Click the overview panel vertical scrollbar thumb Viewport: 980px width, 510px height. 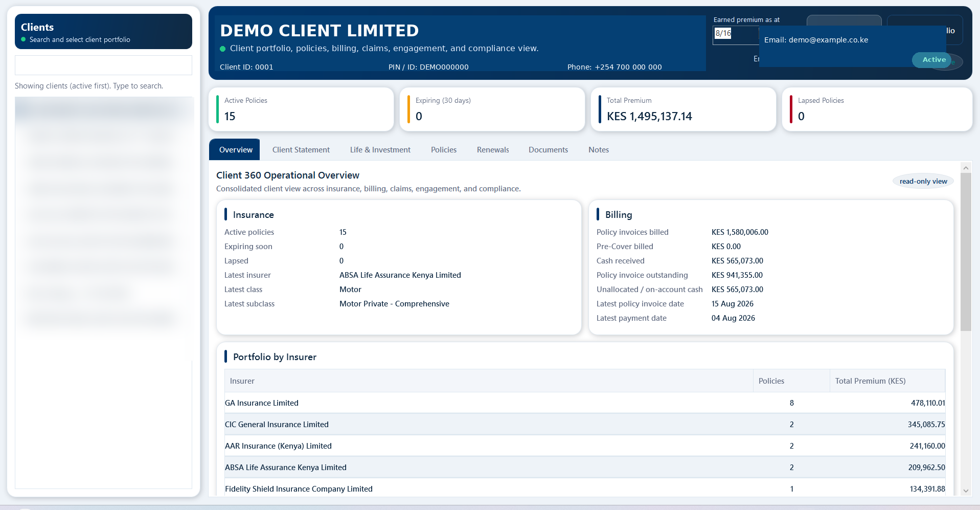point(966,252)
